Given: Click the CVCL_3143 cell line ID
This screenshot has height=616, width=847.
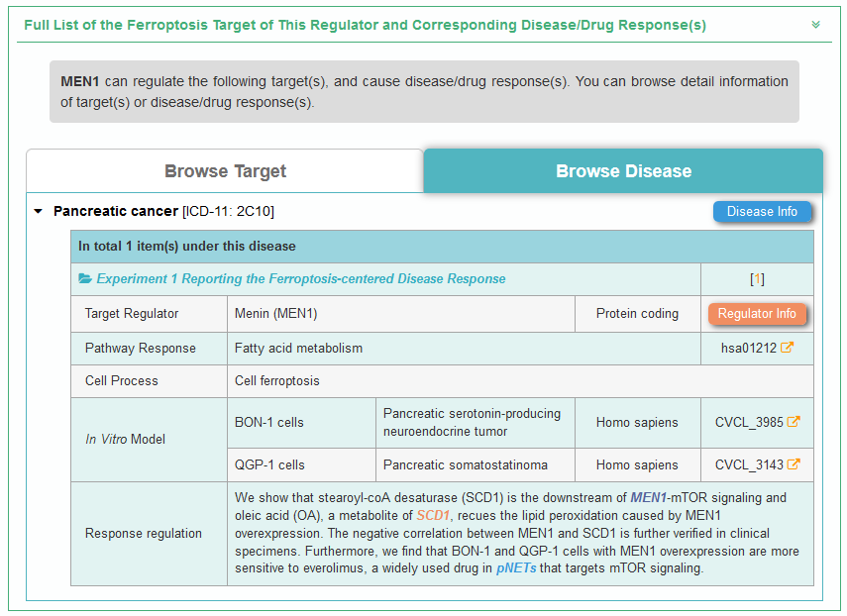Looking at the screenshot, I should point(749,464).
